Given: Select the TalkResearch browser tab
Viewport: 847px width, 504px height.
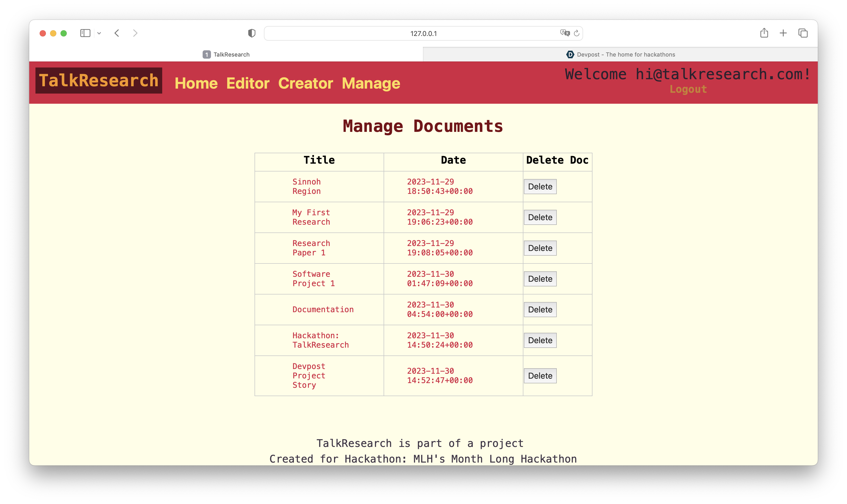Looking at the screenshot, I should tap(226, 55).
